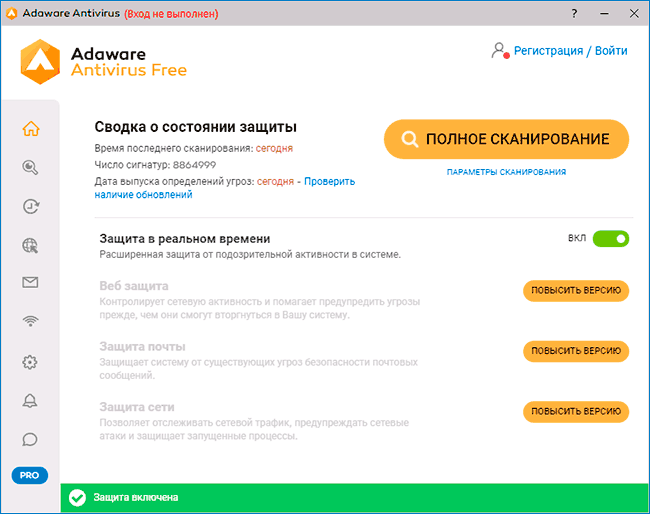The image size is (650, 514).
Task: Open the Home dashboard icon in sidebar
Action: click(31, 128)
